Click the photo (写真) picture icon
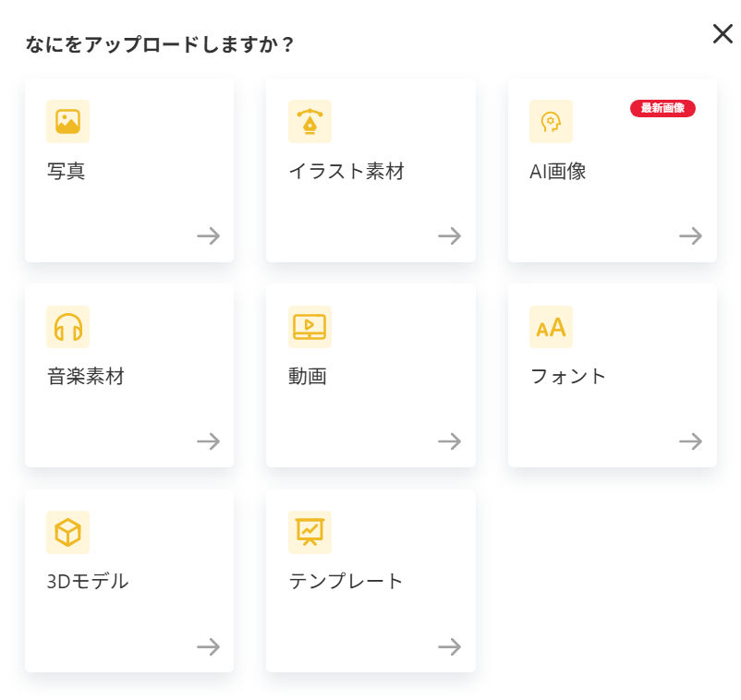 [67, 121]
